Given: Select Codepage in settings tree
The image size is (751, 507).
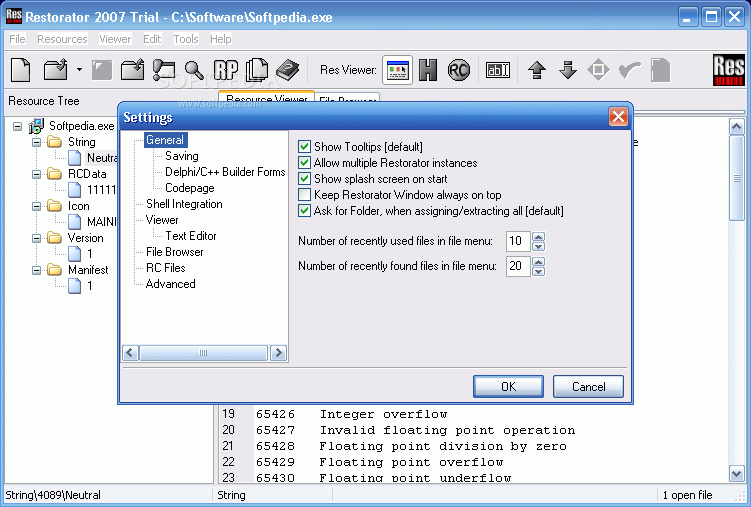Looking at the screenshot, I should (x=190, y=188).
